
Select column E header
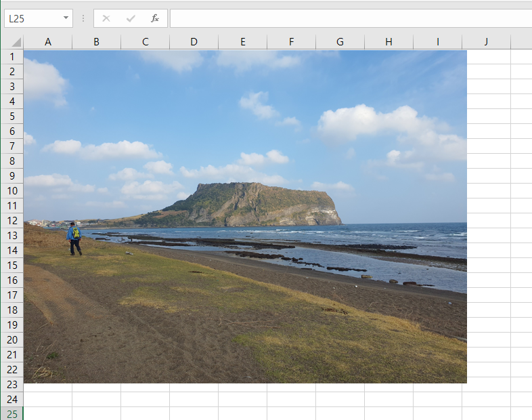tap(242, 42)
